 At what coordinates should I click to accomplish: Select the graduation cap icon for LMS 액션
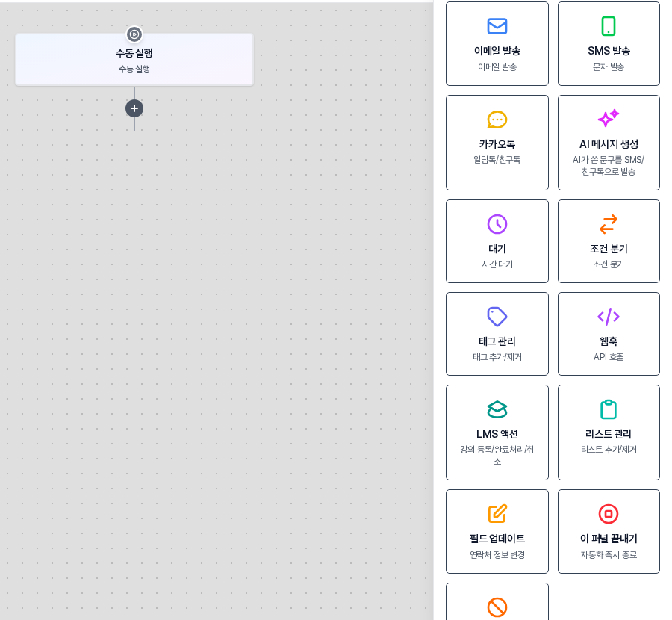497,409
